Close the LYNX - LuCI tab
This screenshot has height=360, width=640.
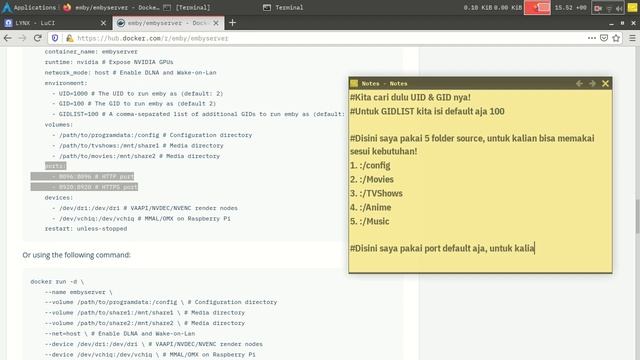[103, 23]
